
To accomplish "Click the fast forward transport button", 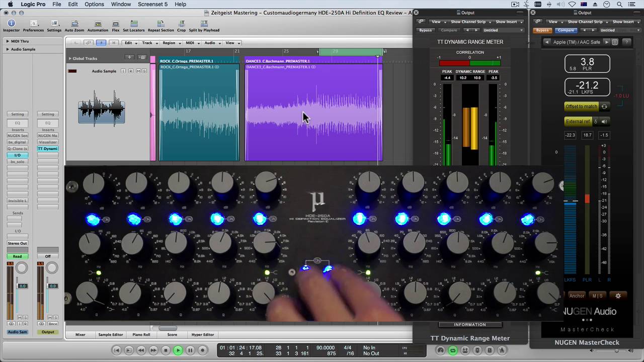I will click(153, 350).
